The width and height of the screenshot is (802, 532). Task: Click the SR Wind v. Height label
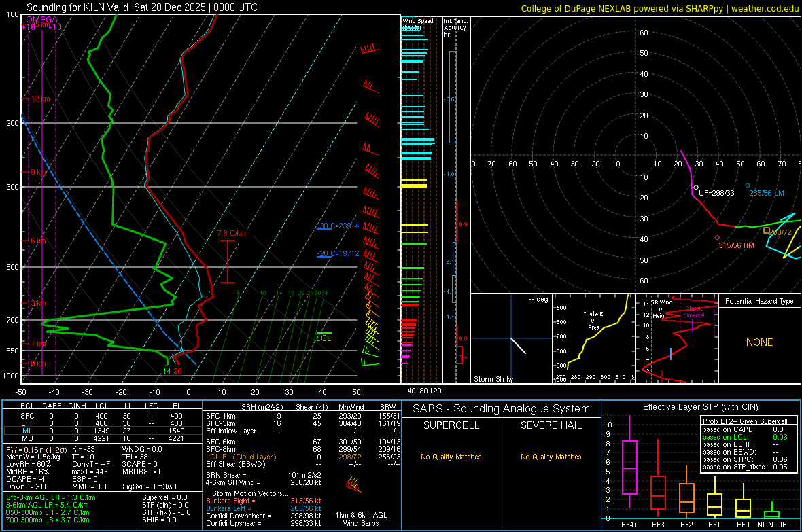662,309
